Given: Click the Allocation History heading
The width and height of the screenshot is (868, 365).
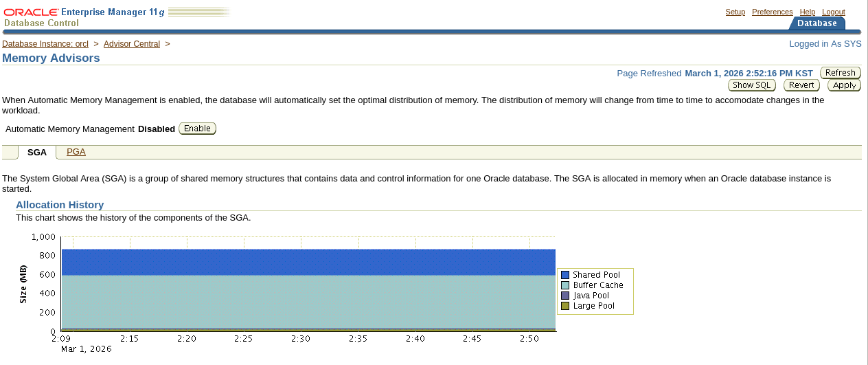Looking at the screenshot, I should 60,205.
